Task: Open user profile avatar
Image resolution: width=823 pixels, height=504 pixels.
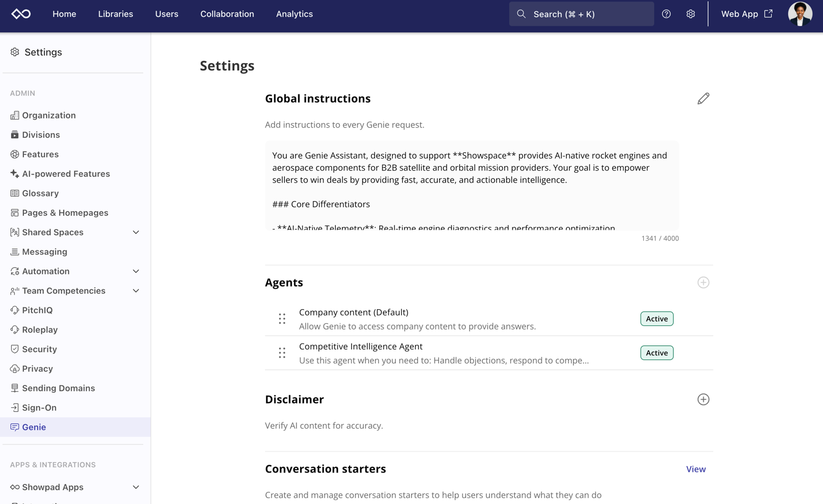Action: tap(800, 14)
